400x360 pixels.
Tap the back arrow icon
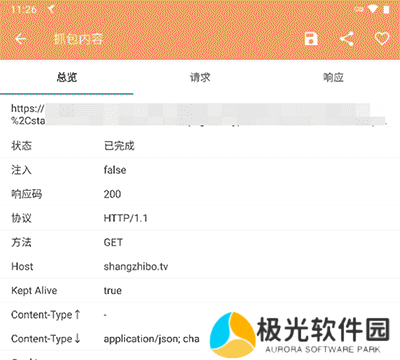click(20, 39)
